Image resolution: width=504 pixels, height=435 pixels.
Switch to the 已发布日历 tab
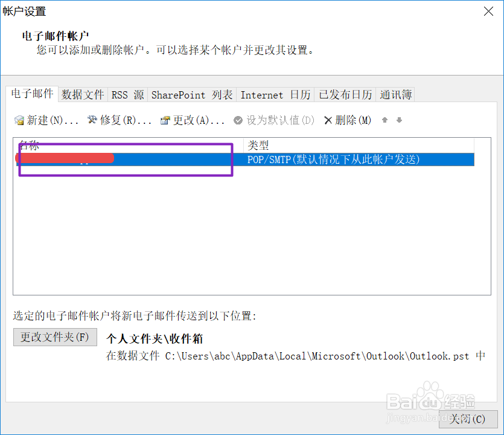click(345, 95)
